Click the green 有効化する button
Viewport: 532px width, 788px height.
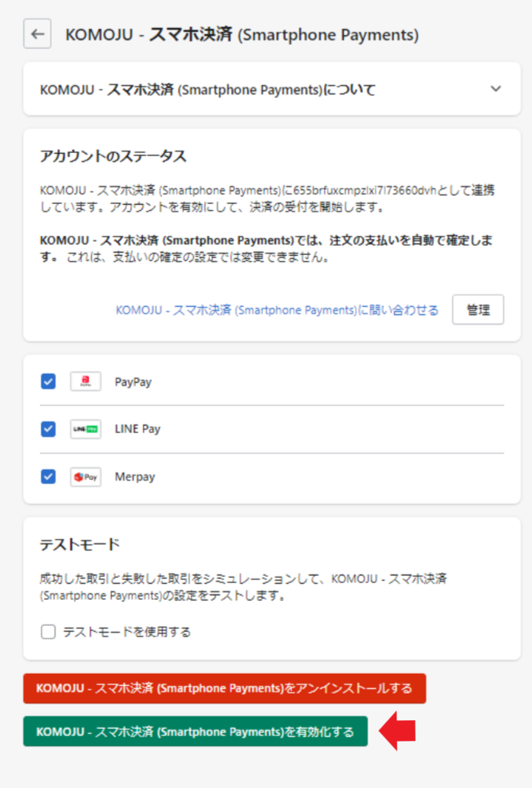(x=196, y=732)
